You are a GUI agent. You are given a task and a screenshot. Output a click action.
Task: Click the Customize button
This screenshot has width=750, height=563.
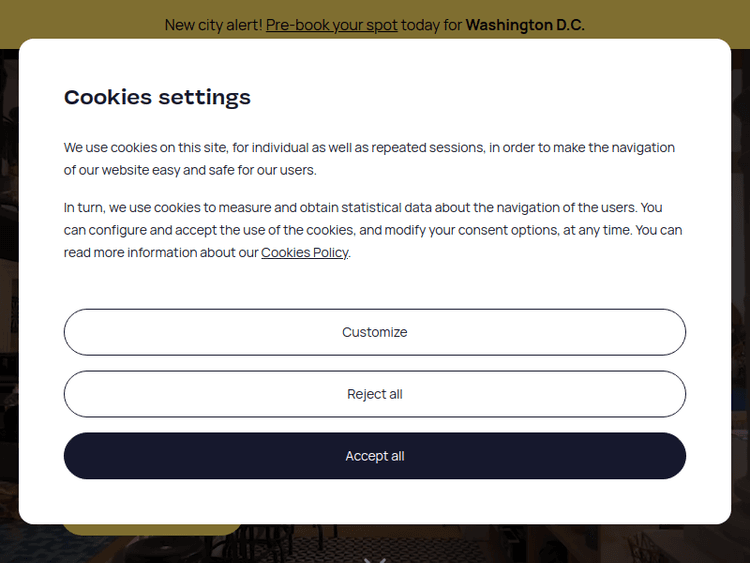[375, 332]
